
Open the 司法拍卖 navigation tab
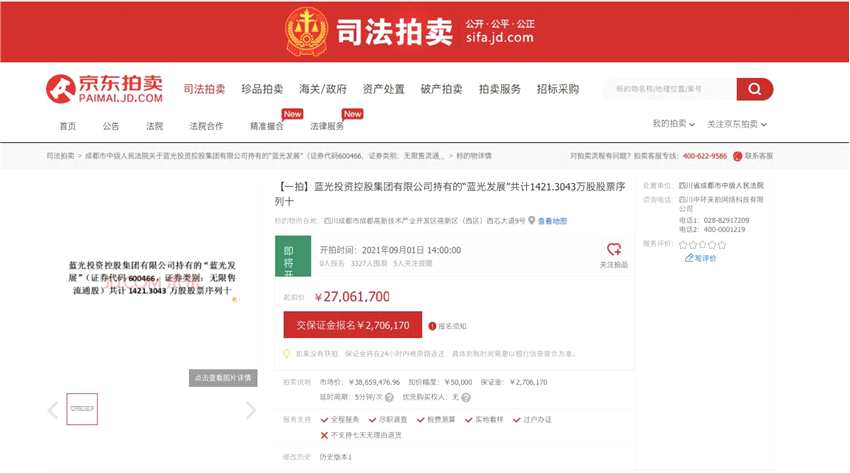pyautogui.click(x=204, y=89)
